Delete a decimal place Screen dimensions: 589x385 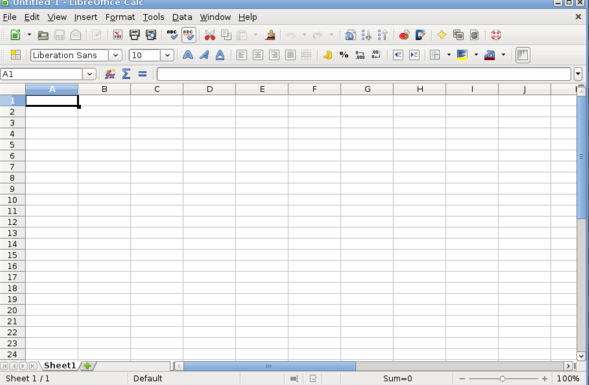[376, 55]
